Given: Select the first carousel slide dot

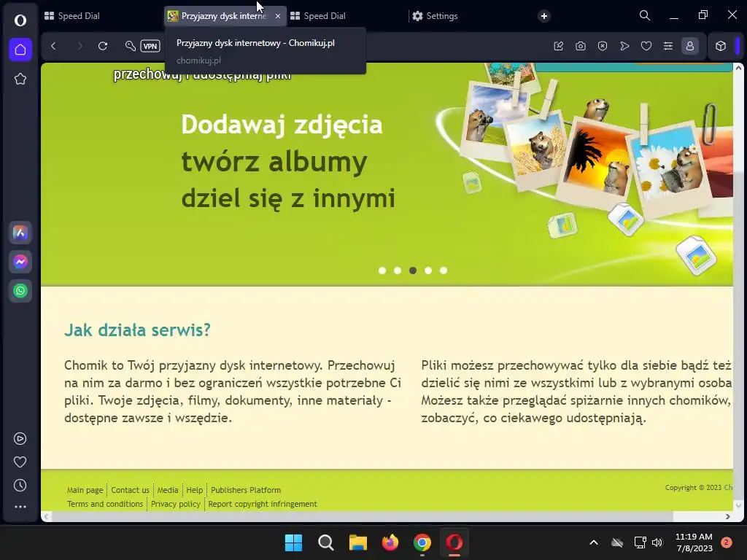Looking at the screenshot, I should point(382,271).
